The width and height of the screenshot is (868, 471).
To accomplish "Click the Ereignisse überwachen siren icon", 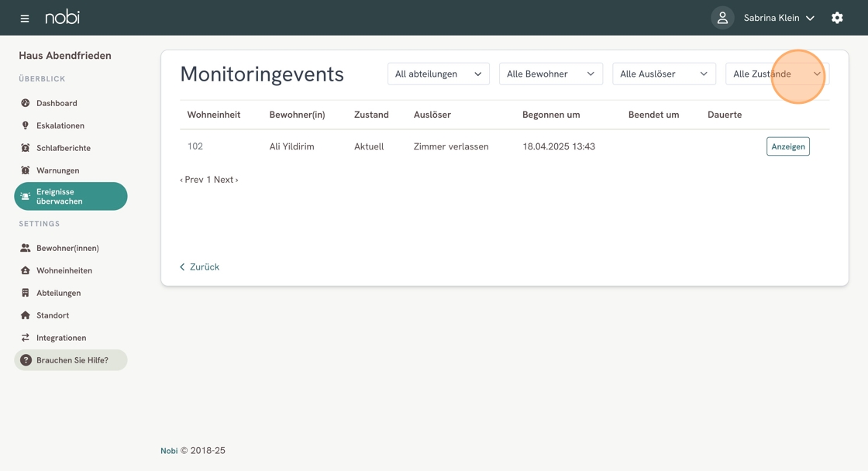I will [x=26, y=197].
